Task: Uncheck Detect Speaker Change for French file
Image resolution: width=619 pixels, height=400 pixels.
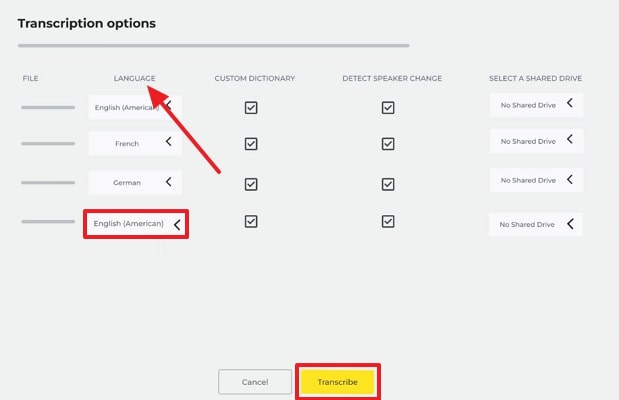Action: tap(389, 144)
